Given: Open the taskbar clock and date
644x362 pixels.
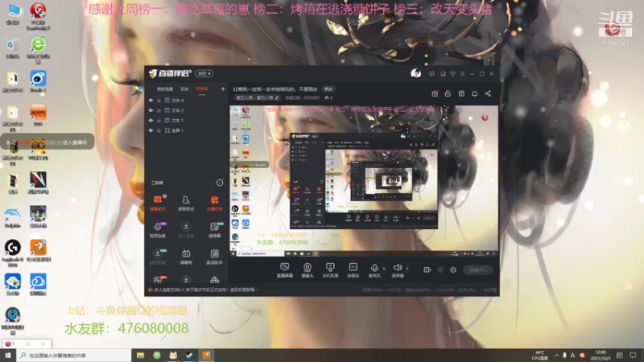Looking at the screenshot, I should [x=601, y=355].
